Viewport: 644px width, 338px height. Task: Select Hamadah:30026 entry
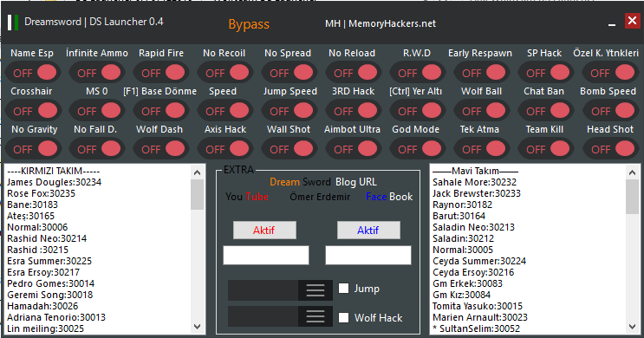(42, 307)
